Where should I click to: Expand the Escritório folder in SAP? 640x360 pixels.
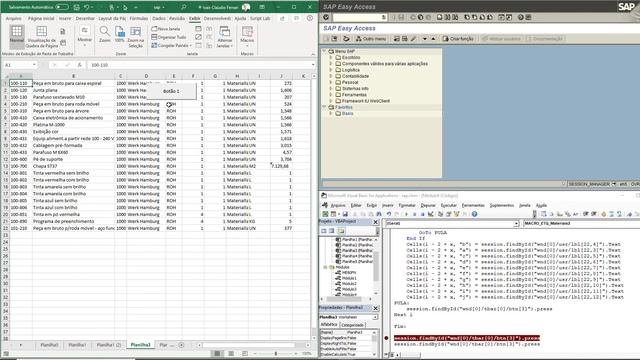point(331,58)
